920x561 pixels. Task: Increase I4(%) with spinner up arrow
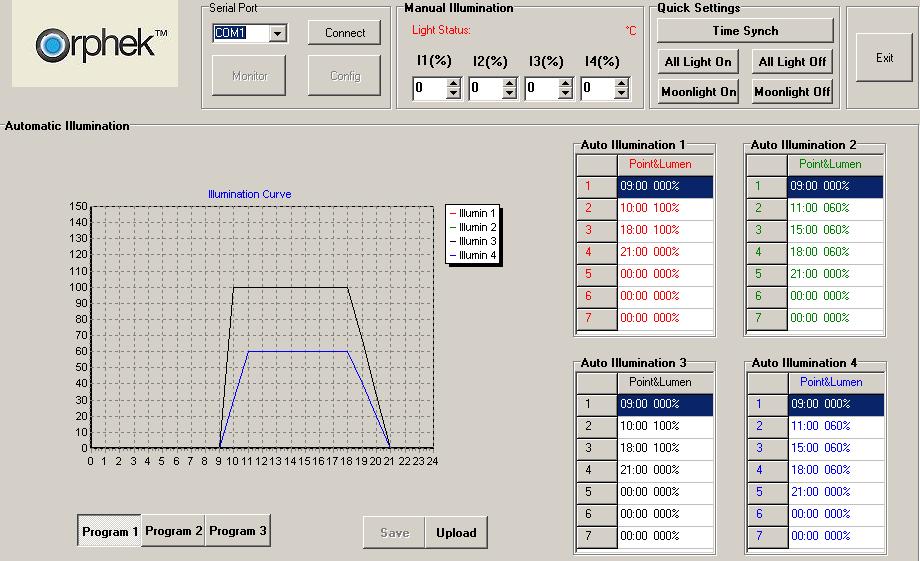click(622, 83)
